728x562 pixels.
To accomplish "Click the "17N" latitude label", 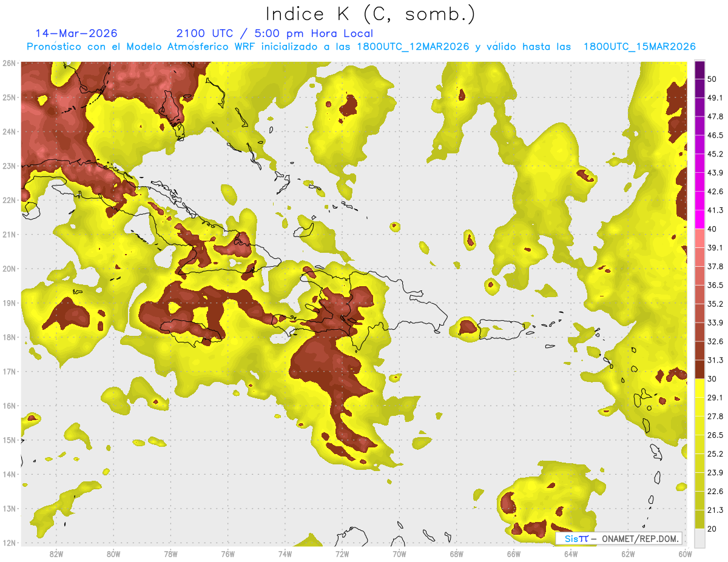I will [9, 372].
